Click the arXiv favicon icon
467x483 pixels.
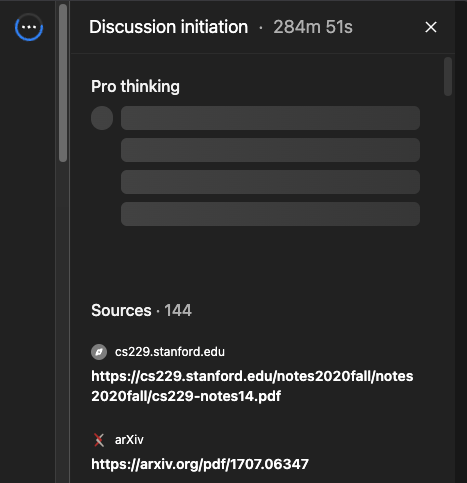tap(99, 440)
